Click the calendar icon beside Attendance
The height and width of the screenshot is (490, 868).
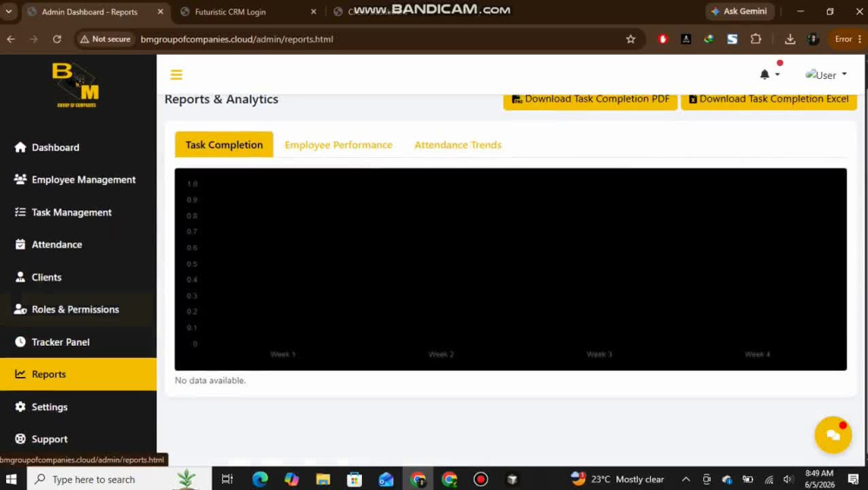point(21,244)
